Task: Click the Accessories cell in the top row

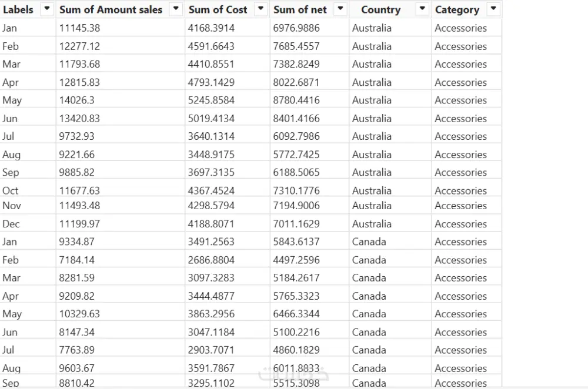Action: coord(460,28)
